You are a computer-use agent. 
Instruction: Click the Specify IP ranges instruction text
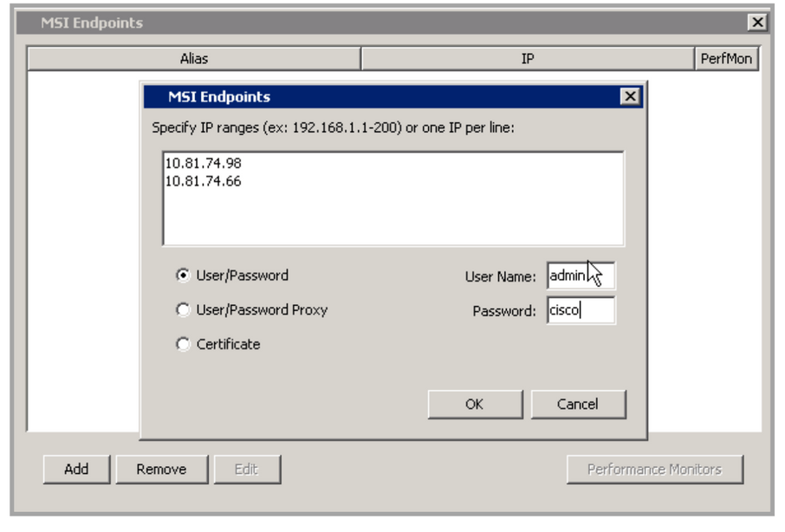[x=333, y=127]
